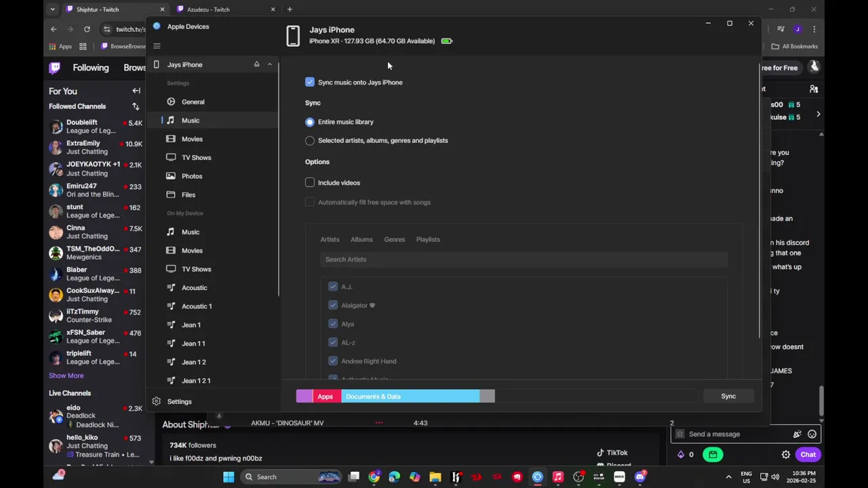Toggle the AL-z artist checkbox
Screen dimensions: 868x488
tap(333, 342)
